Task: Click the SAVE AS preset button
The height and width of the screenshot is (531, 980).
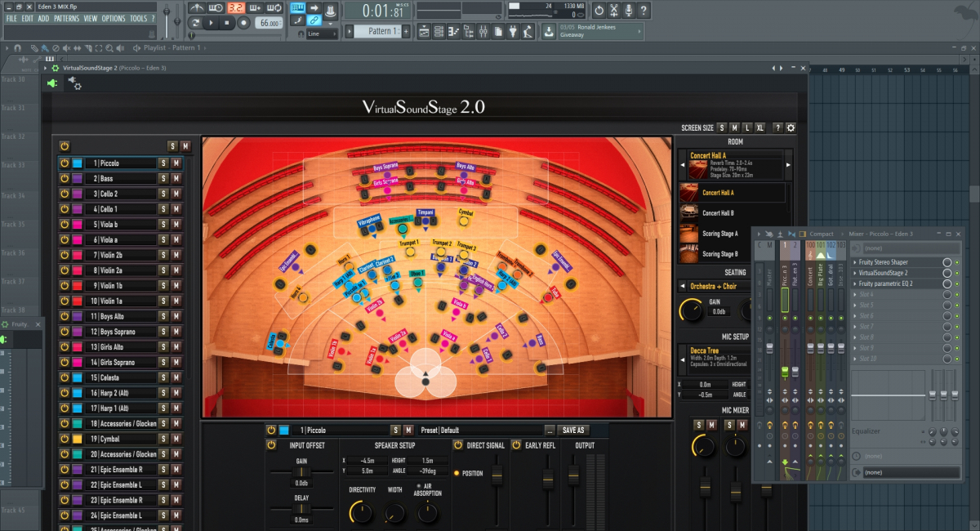Action: coord(573,430)
